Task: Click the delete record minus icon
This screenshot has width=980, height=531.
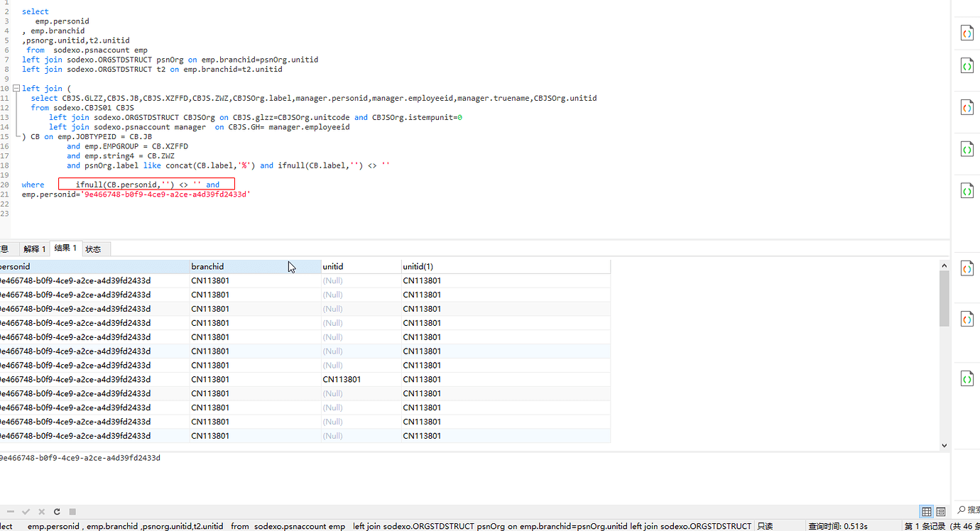Action: point(11,511)
